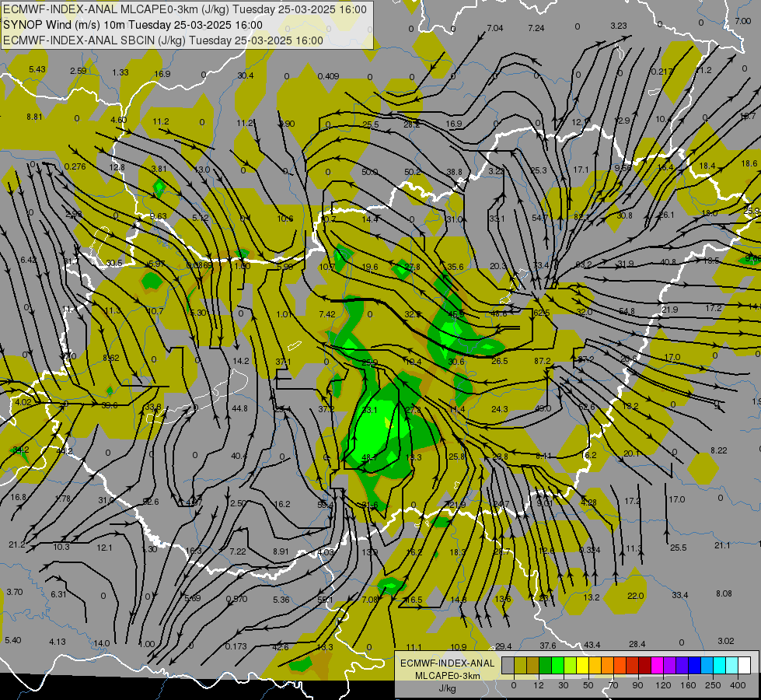Select the dark green legend swatch

pos(546,665)
